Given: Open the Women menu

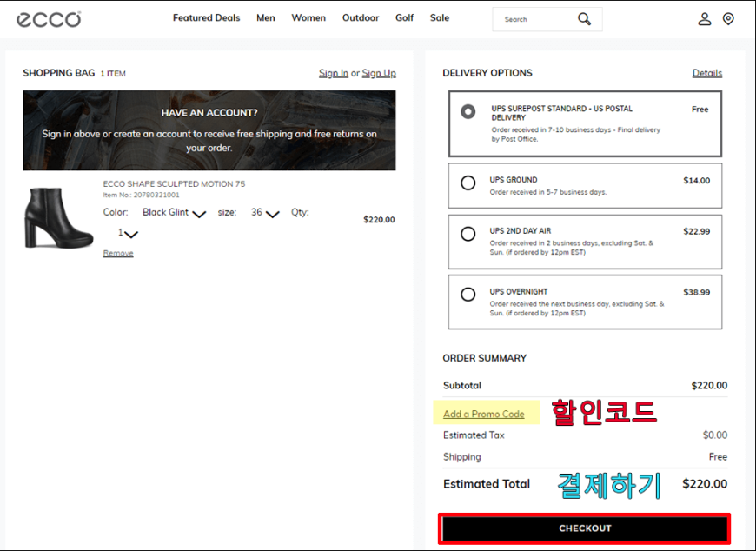Looking at the screenshot, I should point(308,18).
